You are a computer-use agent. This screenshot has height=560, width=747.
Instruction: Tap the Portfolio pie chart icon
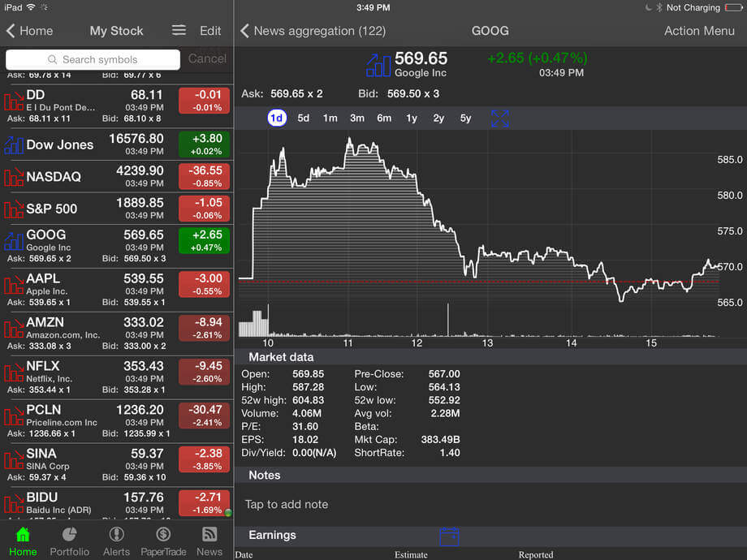[70, 534]
